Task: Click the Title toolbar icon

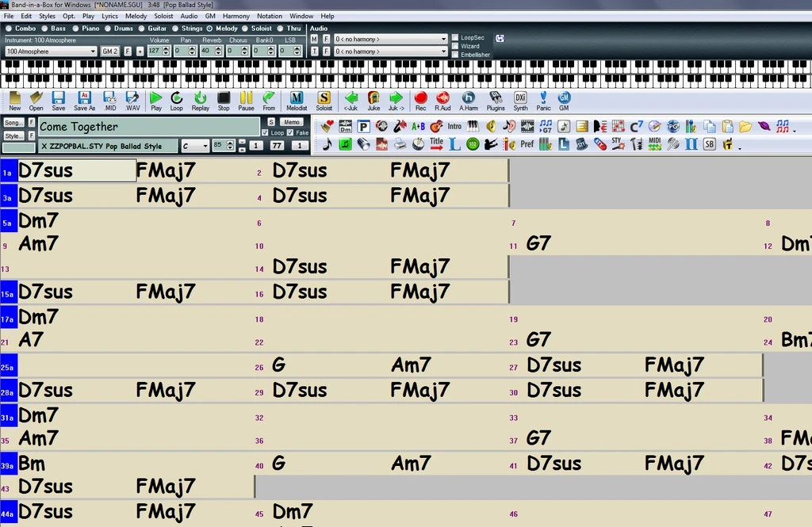Action: point(437,144)
